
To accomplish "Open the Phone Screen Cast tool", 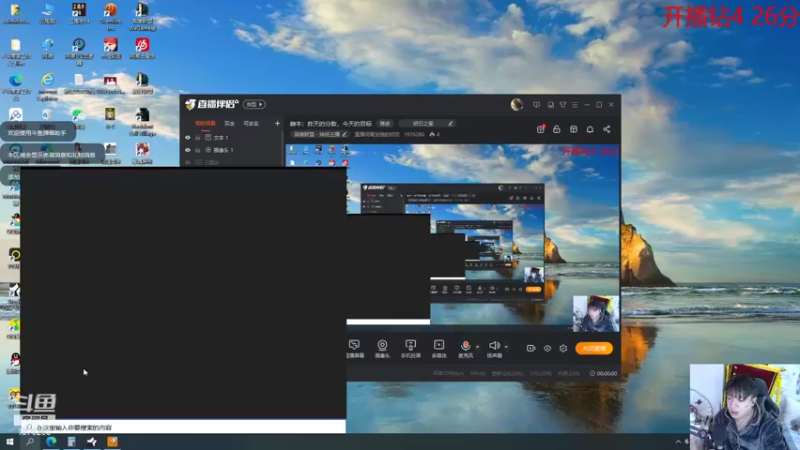I will 410,349.
